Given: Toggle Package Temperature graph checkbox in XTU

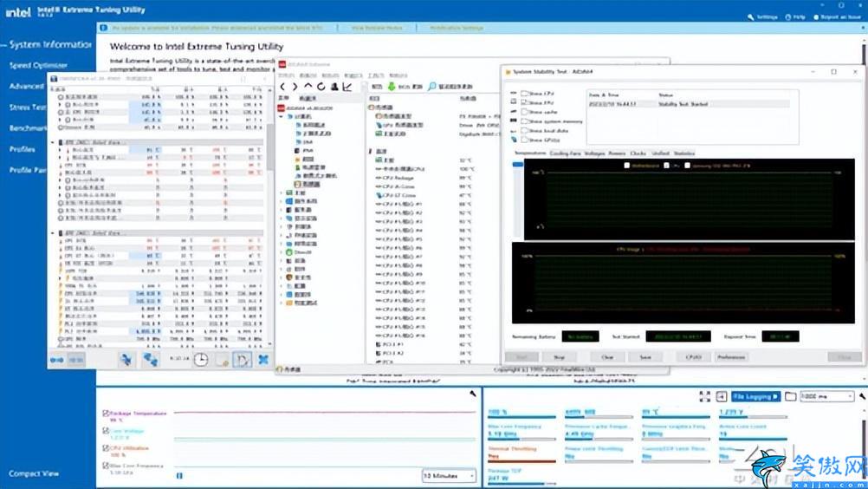Looking at the screenshot, I should 106,413.
